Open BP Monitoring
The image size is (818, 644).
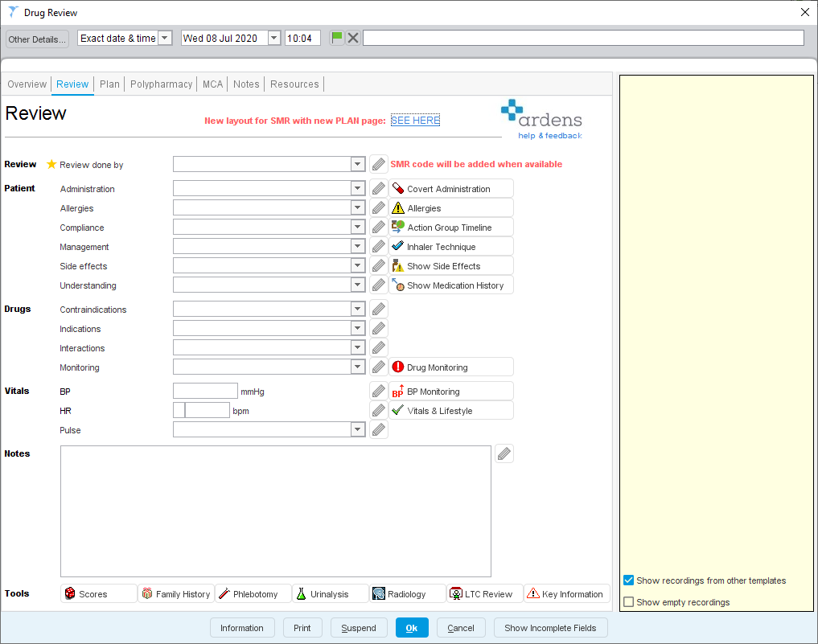pos(450,391)
